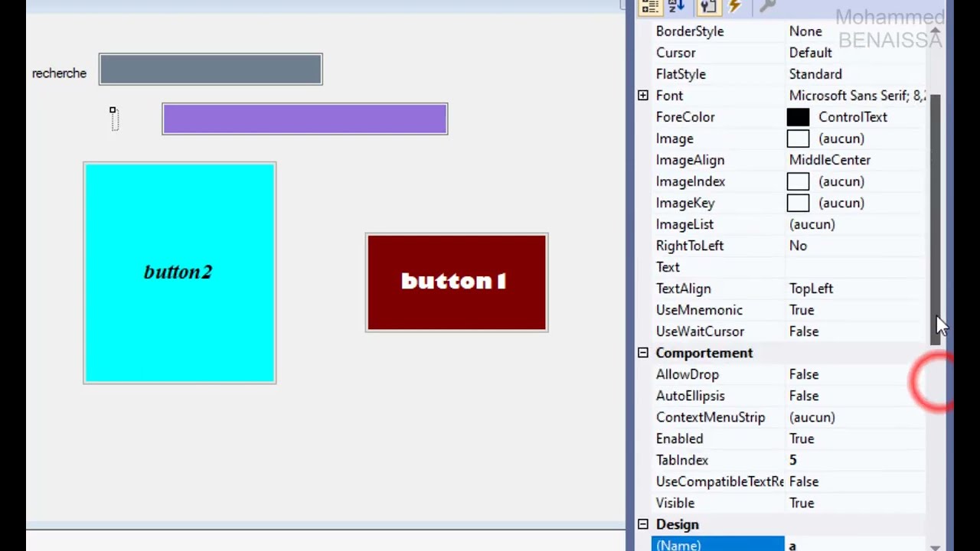Click the Microsoft Sans Serif font value
The image size is (980, 551).
pos(857,96)
